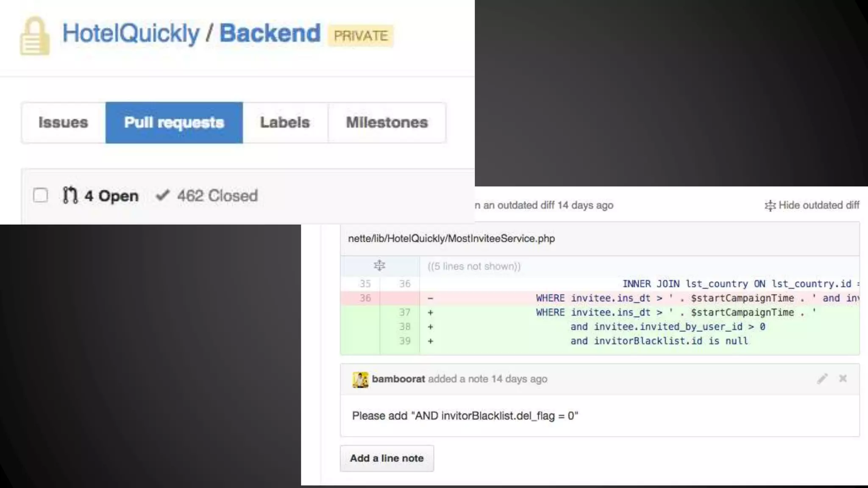This screenshot has width=868, height=488.
Task: Switch to the Issues tab
Action: [63, 122]
